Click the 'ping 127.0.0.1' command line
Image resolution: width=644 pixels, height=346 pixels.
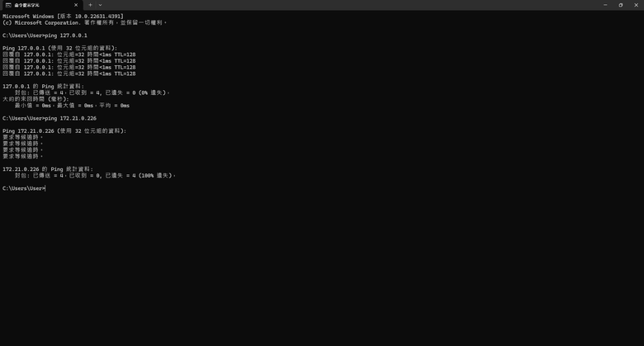(45, 36)
